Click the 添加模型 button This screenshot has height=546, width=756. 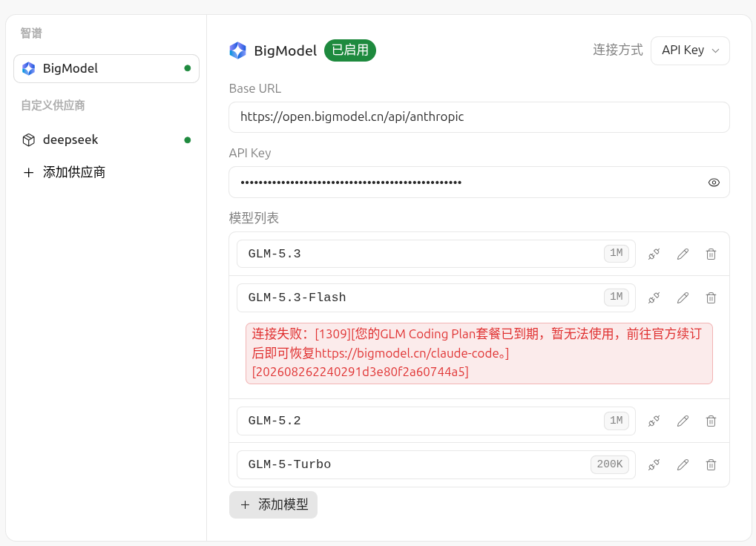tap(273, 504)
